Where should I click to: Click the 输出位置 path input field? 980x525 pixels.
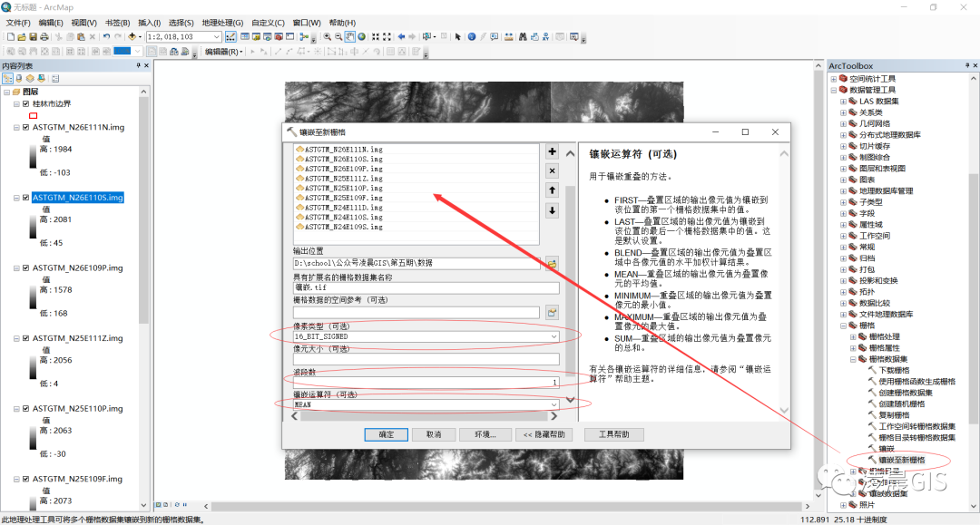[416, 264]
